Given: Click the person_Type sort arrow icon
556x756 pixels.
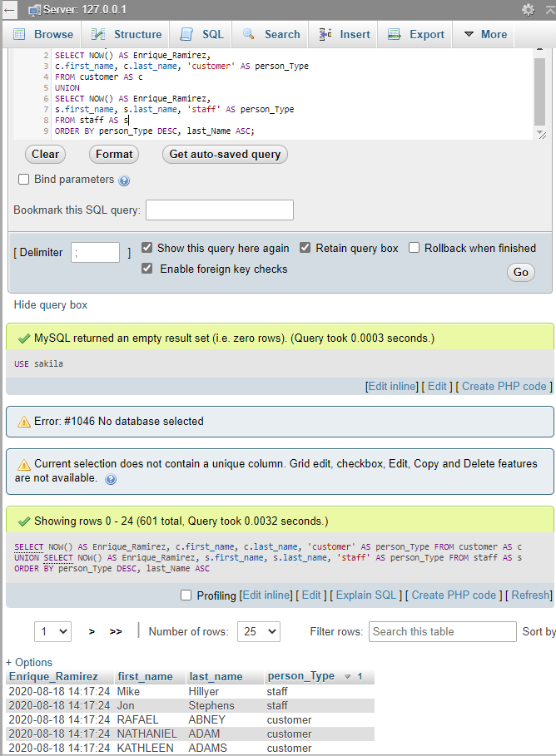Looking at the screenshot, I should (348, 676).
